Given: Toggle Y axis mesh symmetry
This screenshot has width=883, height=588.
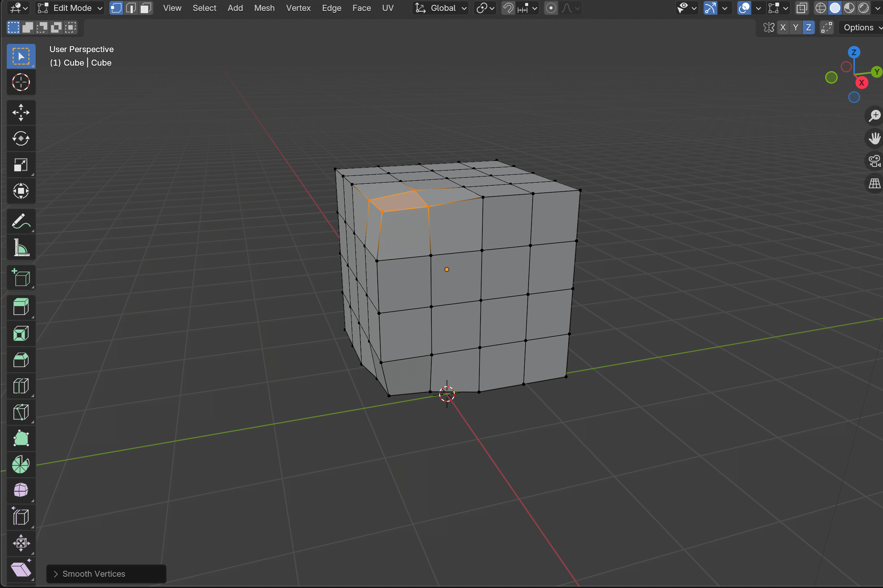Looking at the screenshot, I should (x=796, y=28).
